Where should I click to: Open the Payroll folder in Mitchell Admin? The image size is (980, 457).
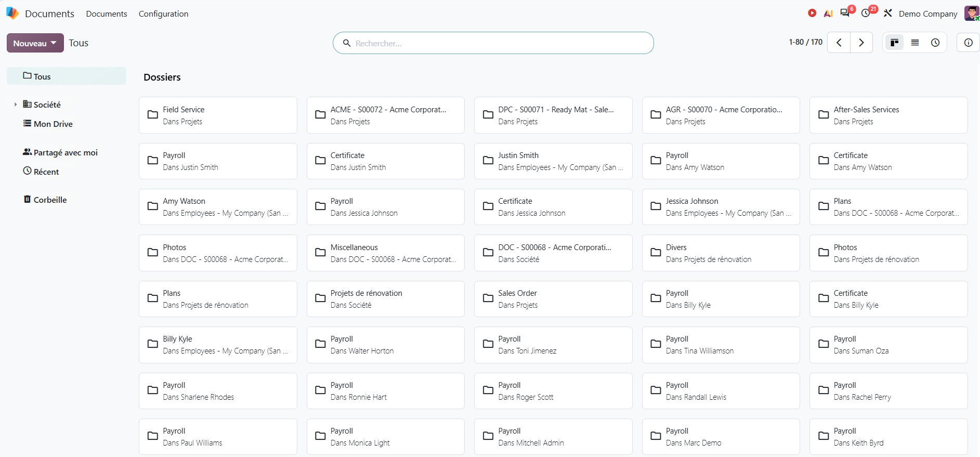pyautogui.click(x=553, y=437)
